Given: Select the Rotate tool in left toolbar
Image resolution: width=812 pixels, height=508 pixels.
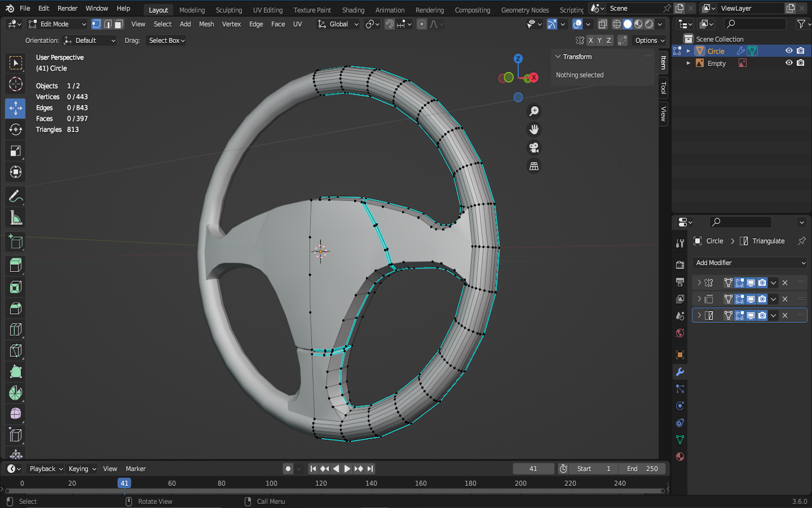Looking at the screenshot, I should (x=15, y=129).
